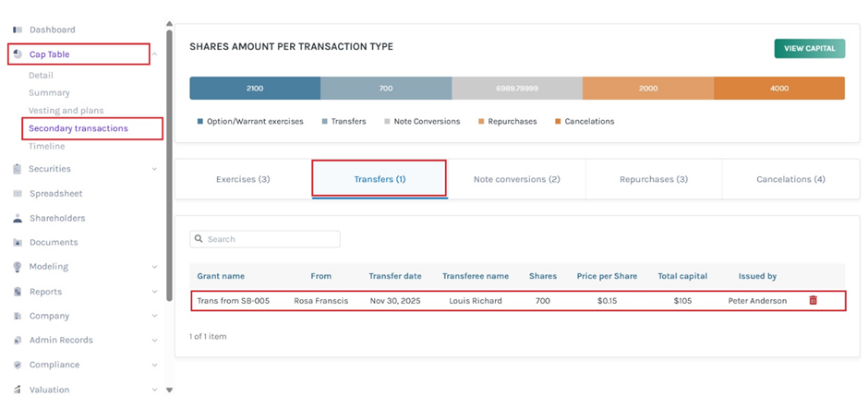
Task: Switch to Note conversions (2) tab
Action: click(x=516, y=179)
